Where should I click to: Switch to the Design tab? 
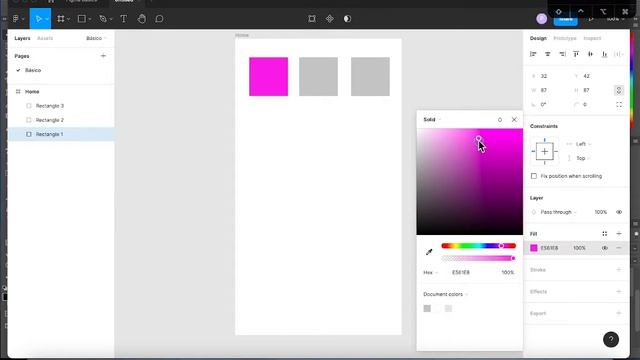[x=538, y=38]
